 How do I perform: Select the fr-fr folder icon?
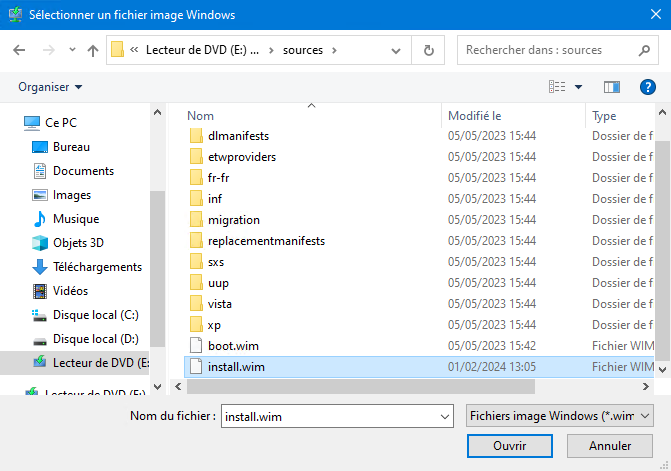[196, 178]
